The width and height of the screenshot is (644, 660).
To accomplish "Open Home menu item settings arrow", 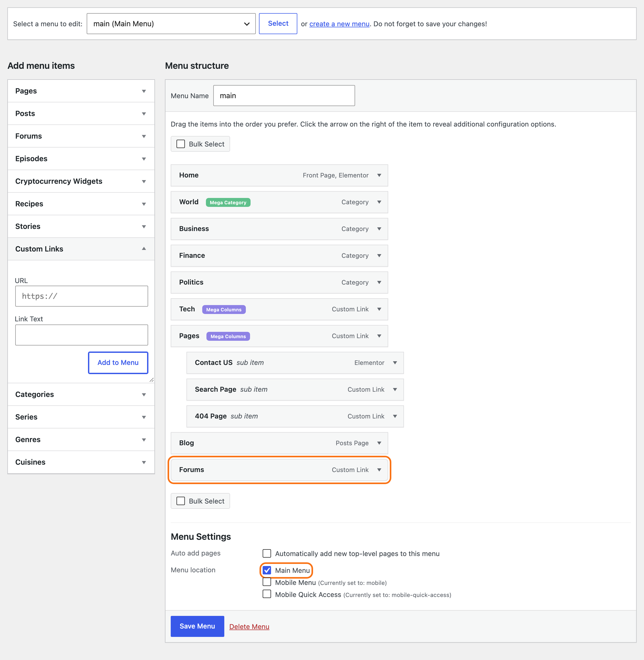I will click(379, 175).
